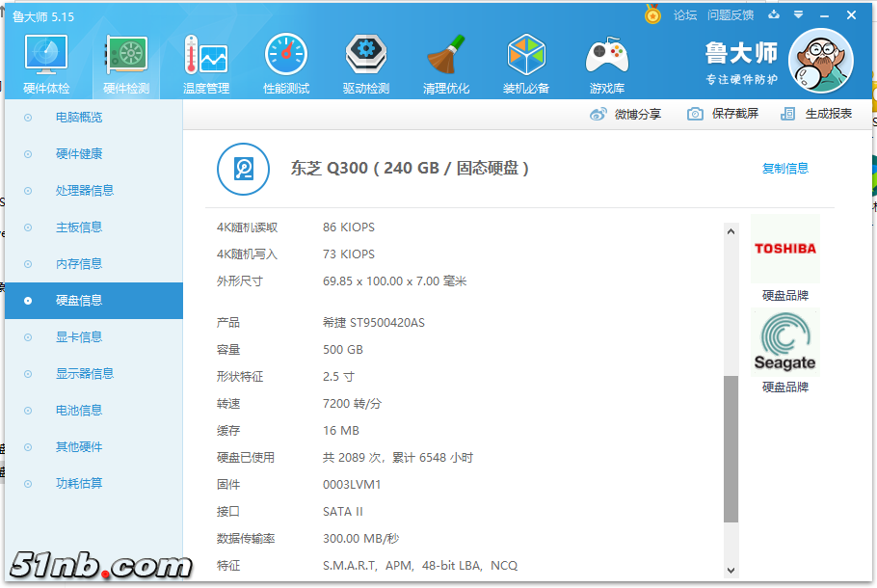The image size is (877, 588).
Task: Click the 复制信息 copy info link
Action: (785, 169)
